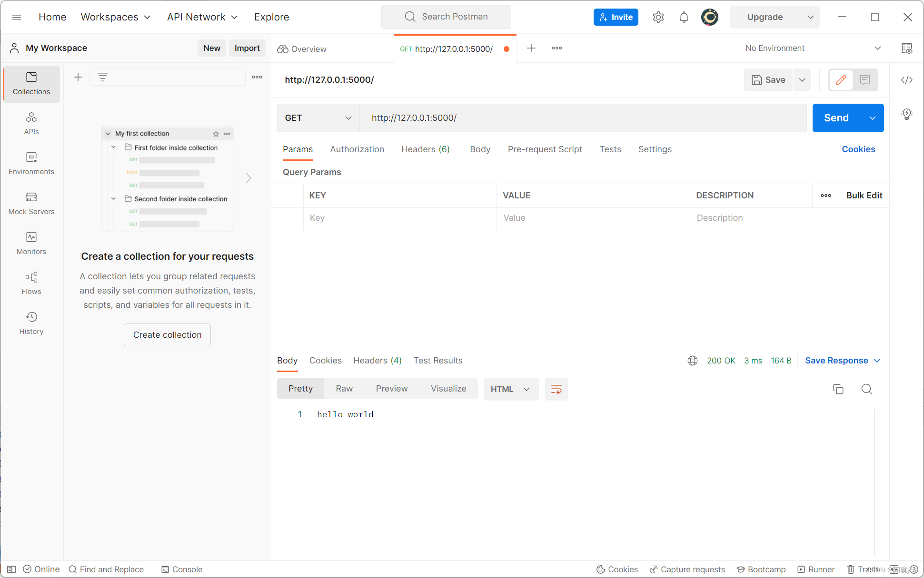
Task: Select the Raw response view tab
Action: point(344,389)
